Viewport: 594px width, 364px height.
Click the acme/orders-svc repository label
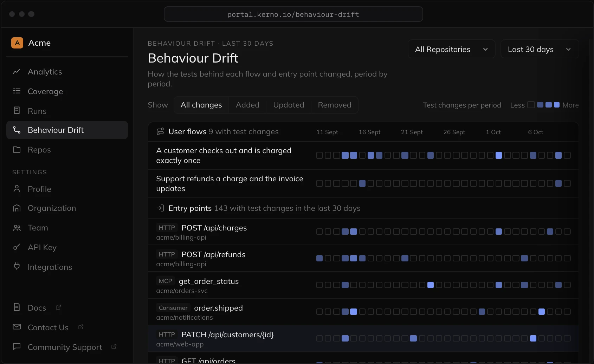(182, 291)
